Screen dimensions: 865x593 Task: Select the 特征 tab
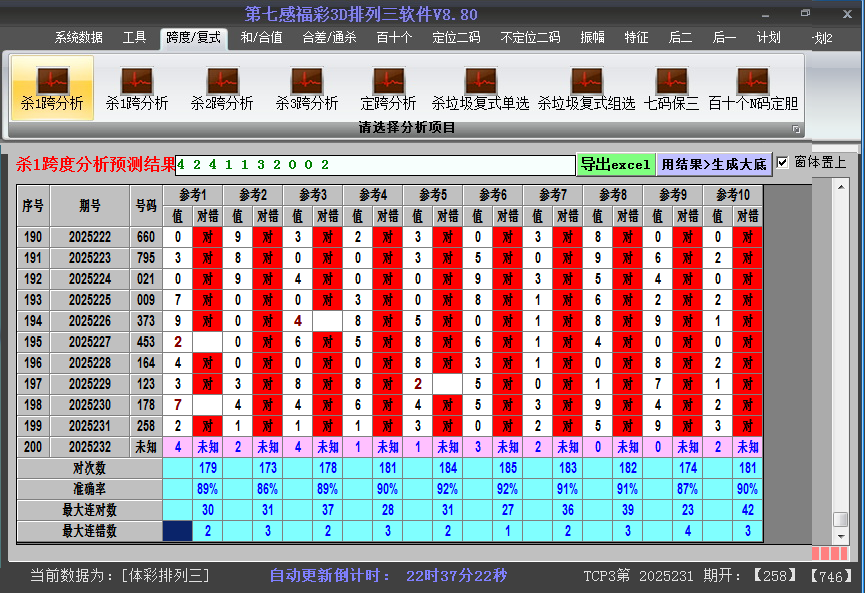[x=636, y=38]
